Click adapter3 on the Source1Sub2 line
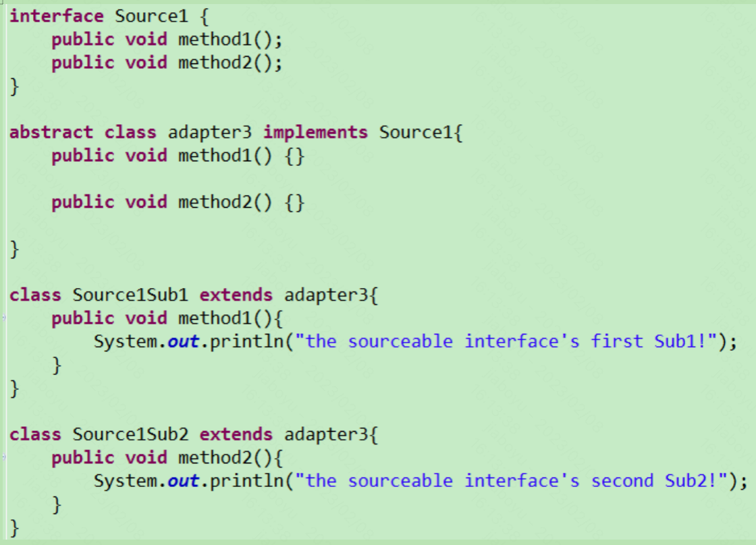Image resolution: width=756 pixels, height=545 pixels. [x=326, y=434]
